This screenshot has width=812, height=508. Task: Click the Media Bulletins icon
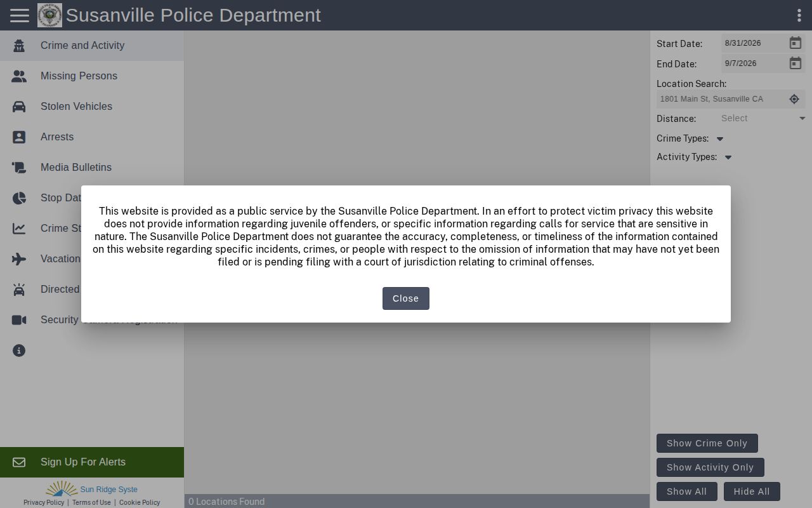tap(19, 168)
